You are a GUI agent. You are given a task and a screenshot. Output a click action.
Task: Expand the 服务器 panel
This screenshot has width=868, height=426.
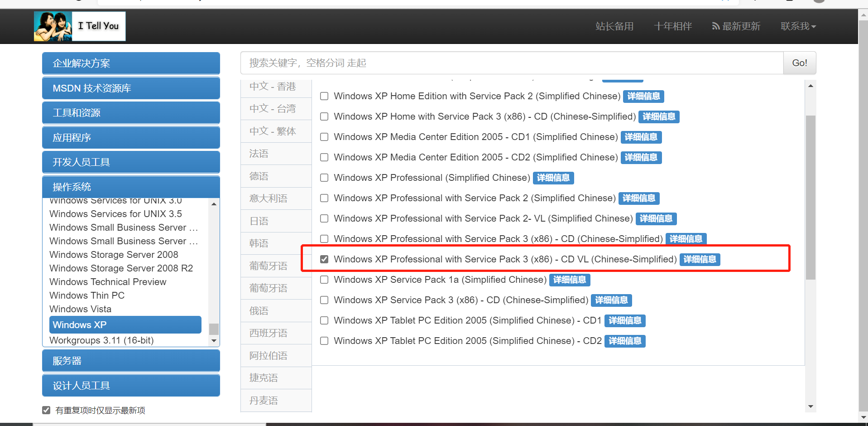[x=131, y=361]
